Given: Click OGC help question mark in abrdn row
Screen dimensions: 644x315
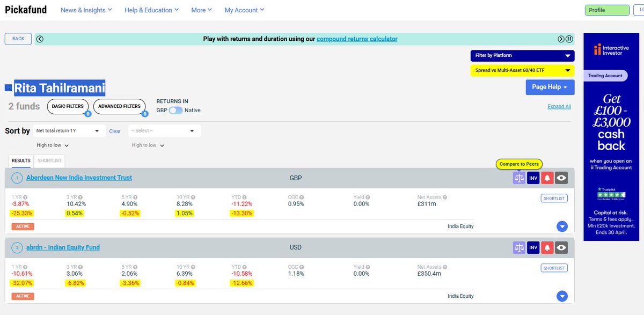Looking at the screenshot, I should [302, 267].
